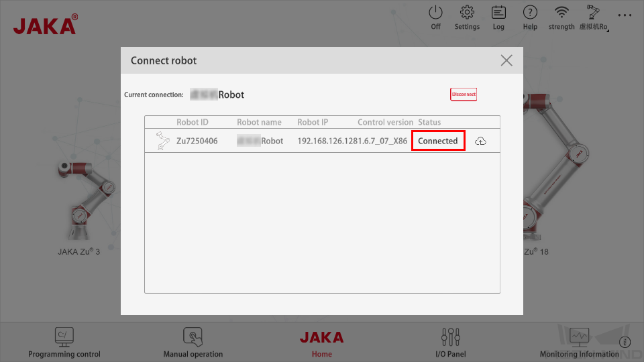
Task: Go to the JAKA Home tab
Action: (x=321, y=343)
